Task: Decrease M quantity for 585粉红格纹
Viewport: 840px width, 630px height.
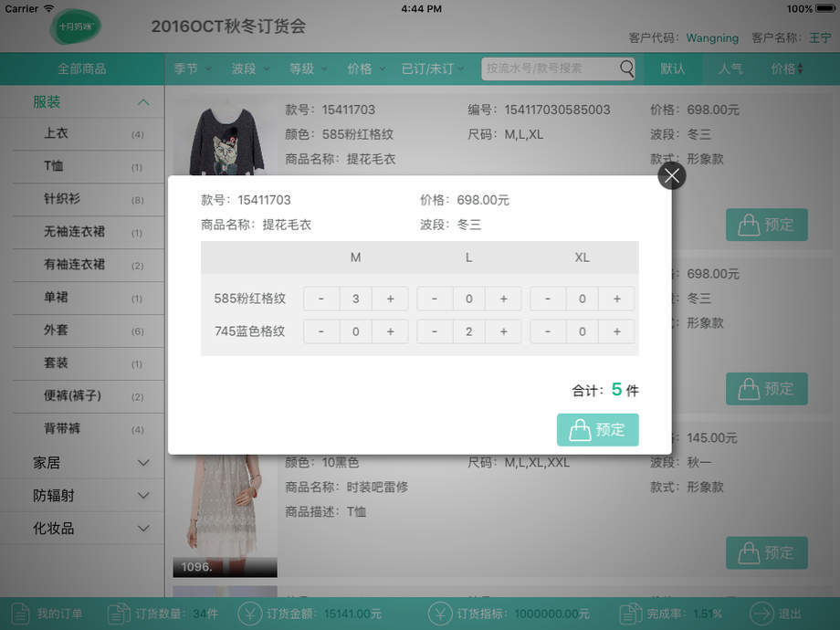Action: click(320, 299)
